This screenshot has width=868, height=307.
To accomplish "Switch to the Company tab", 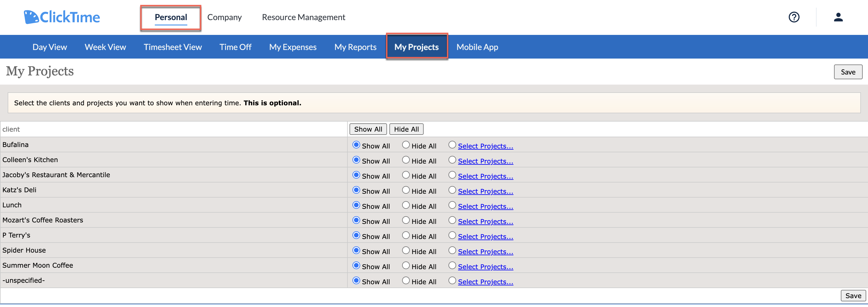I will (225, 17).
